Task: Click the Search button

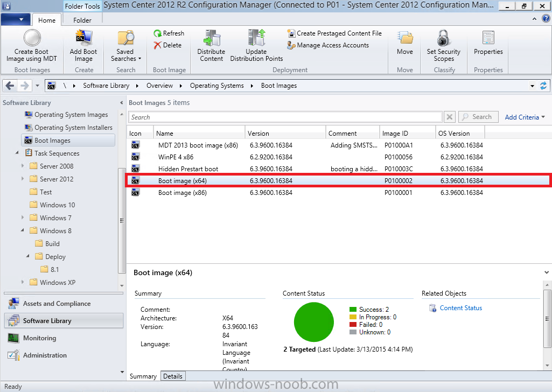Action: click(x=478, y=117)
